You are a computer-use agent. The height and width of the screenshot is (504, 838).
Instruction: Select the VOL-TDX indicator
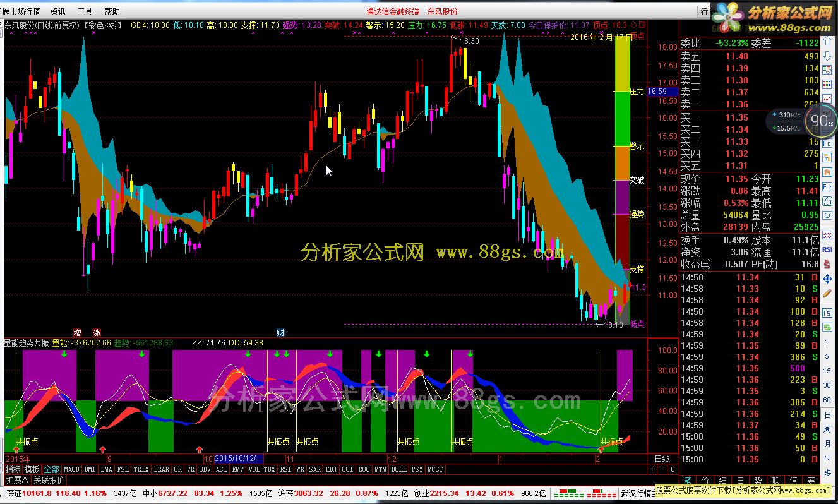click(x=262, y=469)
